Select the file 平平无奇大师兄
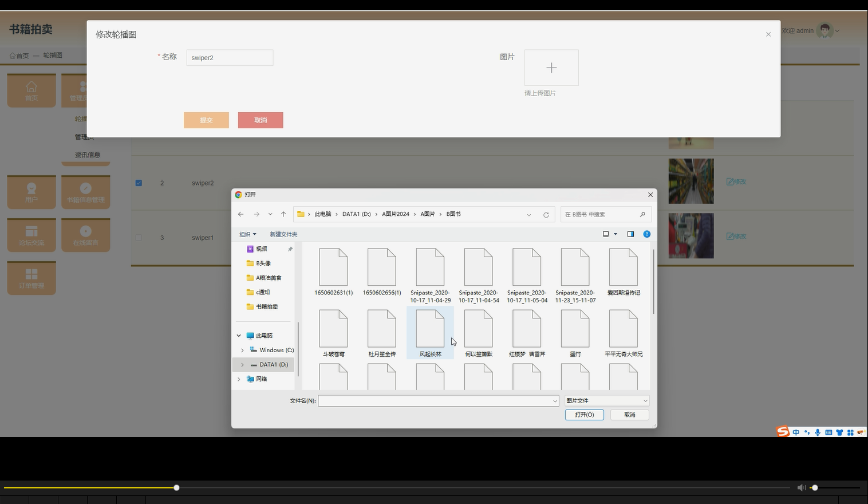The height and width of the screenshot is (504, 868). [624, 333]
